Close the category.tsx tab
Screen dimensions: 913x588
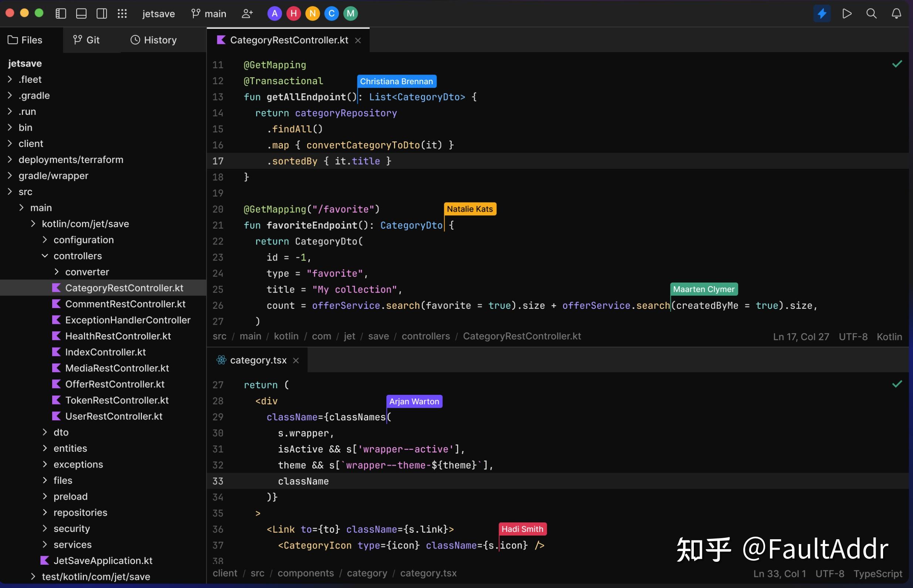coord(296,360)
